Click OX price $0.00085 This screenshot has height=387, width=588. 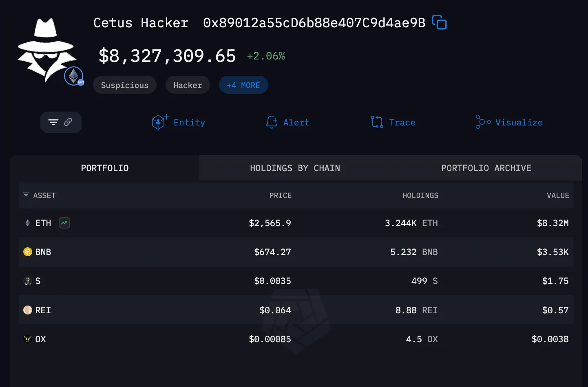pyautogui.click(x=270, y=339)
